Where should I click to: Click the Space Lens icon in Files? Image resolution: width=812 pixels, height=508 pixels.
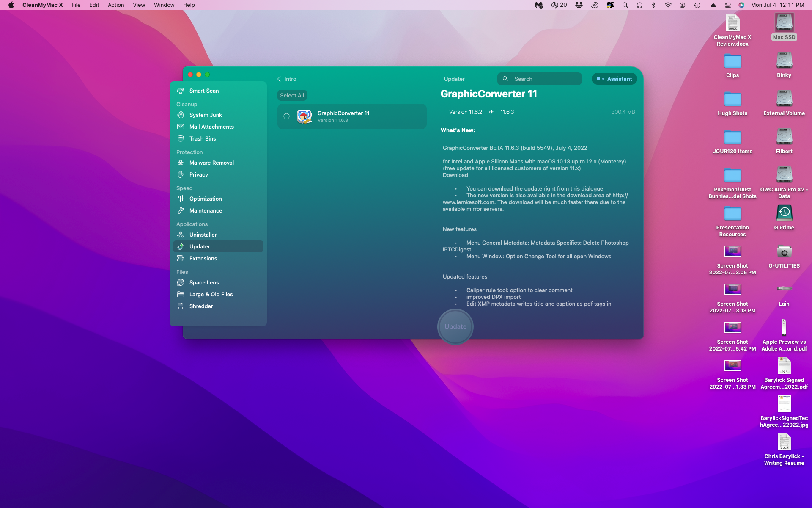coord(181,282)
